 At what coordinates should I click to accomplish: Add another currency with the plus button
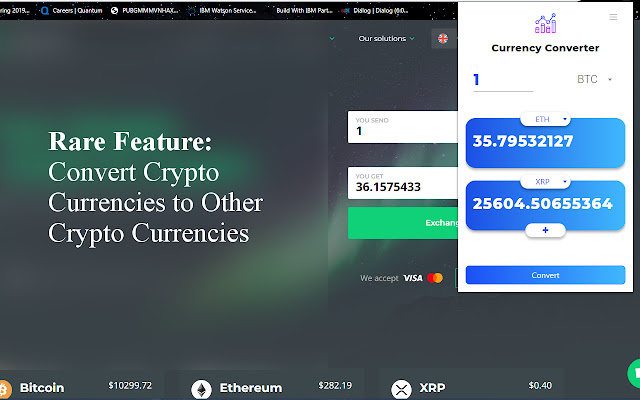(545, 230)
